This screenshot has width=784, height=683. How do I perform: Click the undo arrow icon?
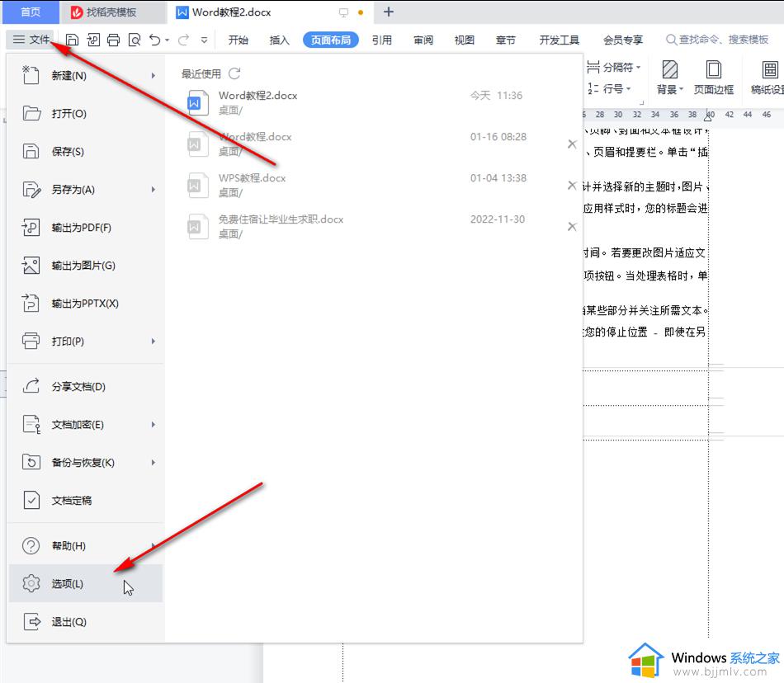pyautogui.click(x=155, y=40)
